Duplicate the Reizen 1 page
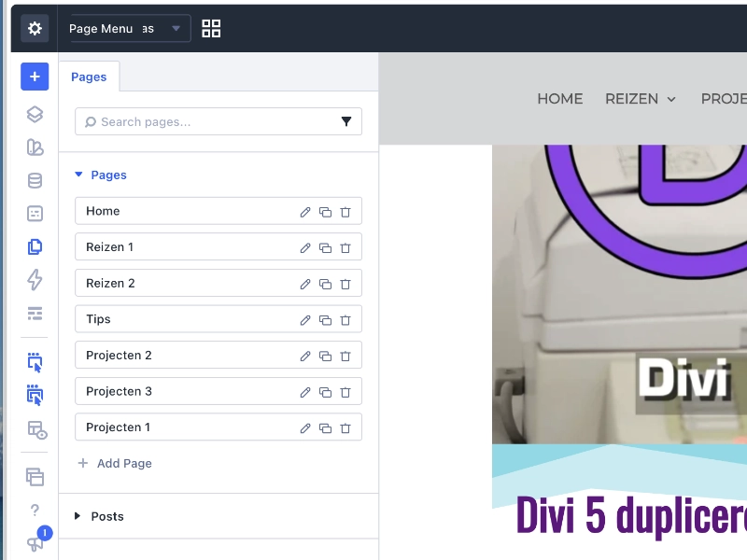Screen dimensions: 747x560 click(x=325, y=247)
